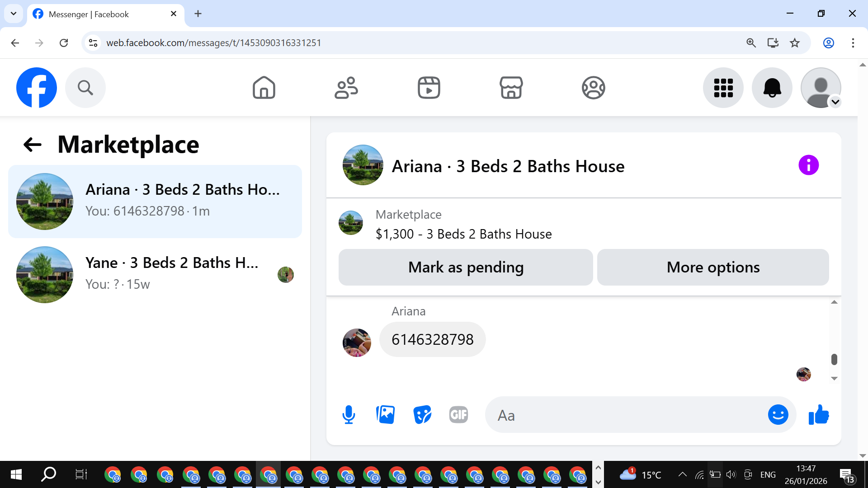The height and width of the screenshot is (488, 868).
Task: Open the sticker picker icon
Action: pos(422,415)
